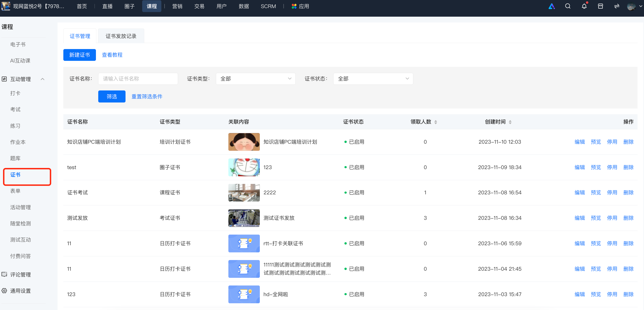Image resolution: width=644 pixels, height=310 pixels.
Task: Click the 通用设置 gear icon
Action: (4, 291)
